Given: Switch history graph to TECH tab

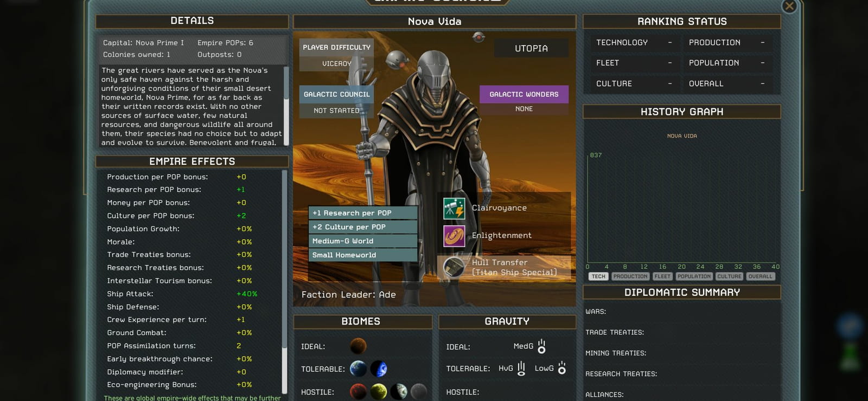Looking at the screenshot, I should click(x=598, y=276).
